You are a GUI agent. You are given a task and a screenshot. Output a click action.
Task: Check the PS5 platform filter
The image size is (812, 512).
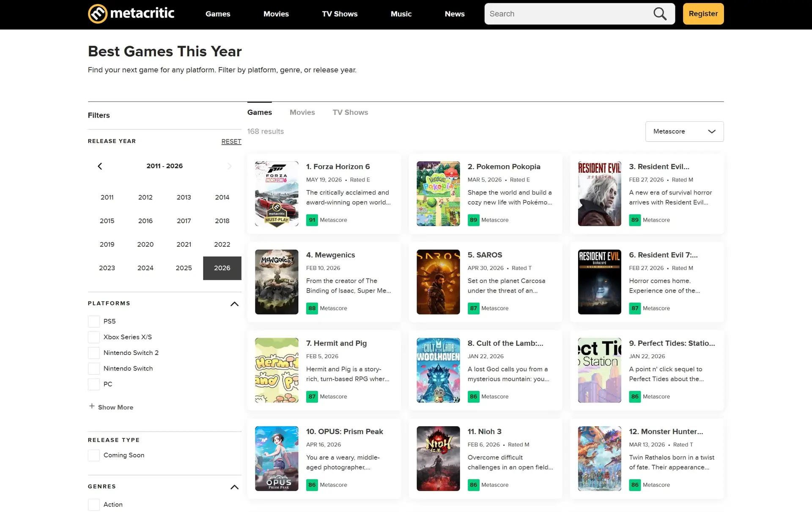coord(94,321)
